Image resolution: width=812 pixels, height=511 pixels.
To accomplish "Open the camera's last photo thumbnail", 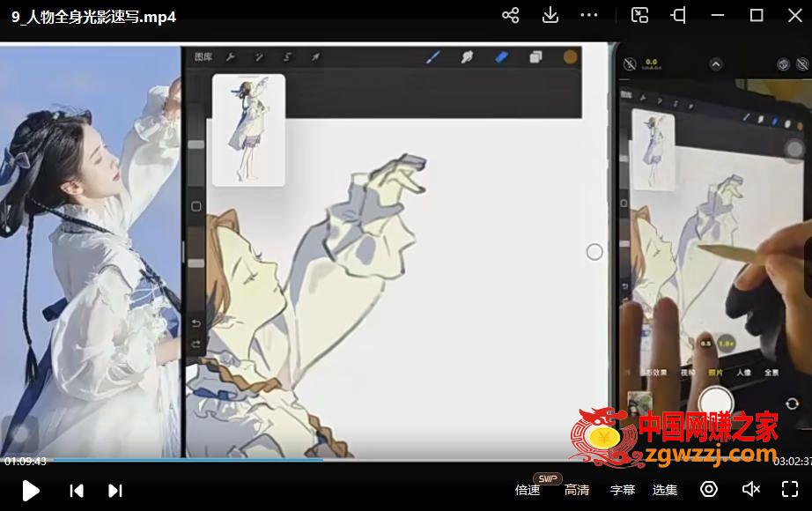I will click(640, 402).
